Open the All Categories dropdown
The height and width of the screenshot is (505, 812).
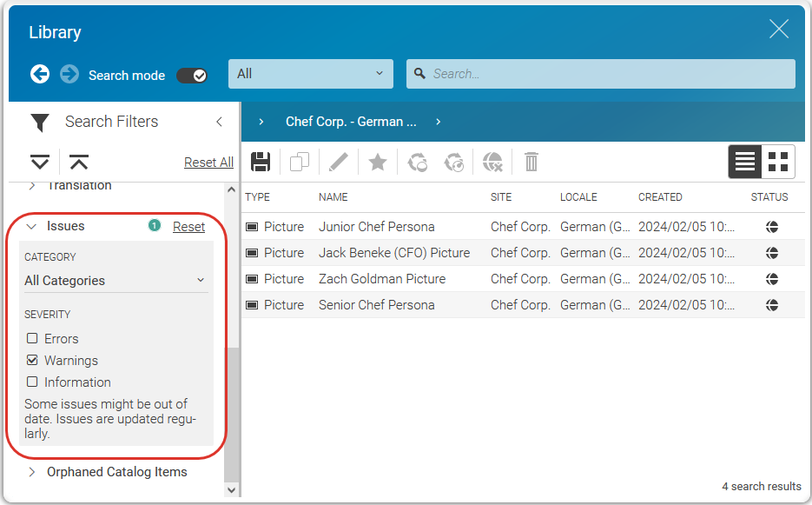(x=115, y=281)
